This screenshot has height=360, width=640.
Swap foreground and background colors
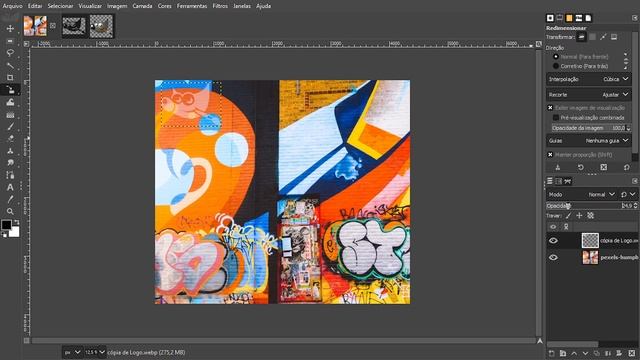pos(16,222)
